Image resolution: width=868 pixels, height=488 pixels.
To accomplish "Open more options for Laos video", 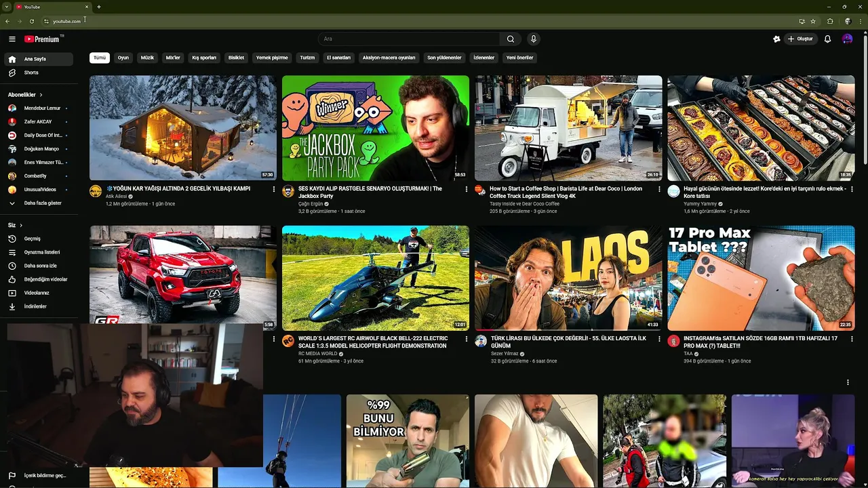I will coord(659,339).
